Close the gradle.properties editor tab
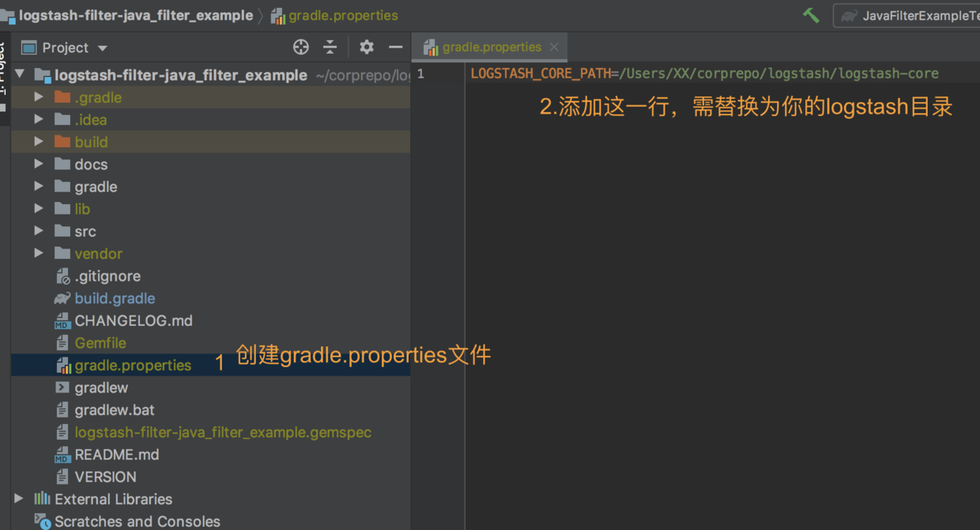The image size is (980, 530). click(x=554, y=47)
